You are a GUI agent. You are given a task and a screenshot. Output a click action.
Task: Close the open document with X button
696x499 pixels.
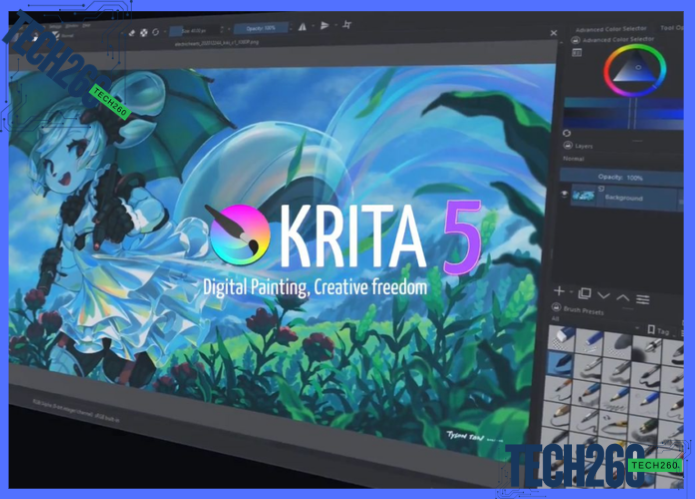(x=553, y=33)
